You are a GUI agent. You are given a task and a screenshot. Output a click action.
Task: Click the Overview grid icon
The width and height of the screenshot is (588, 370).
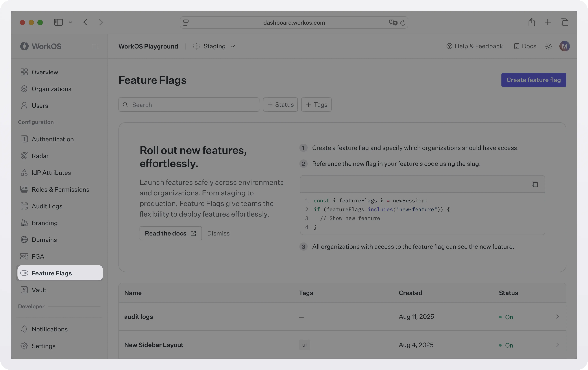(x=24, y=72)
